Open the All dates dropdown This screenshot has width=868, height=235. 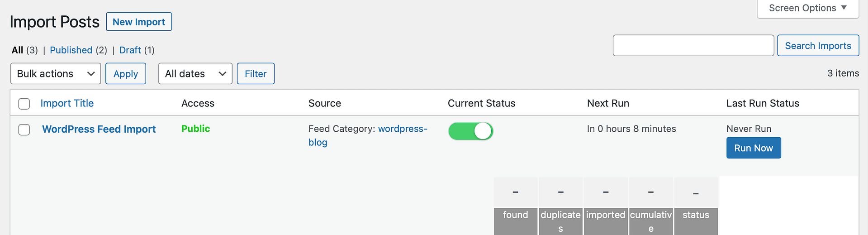[x=195, y=74]
